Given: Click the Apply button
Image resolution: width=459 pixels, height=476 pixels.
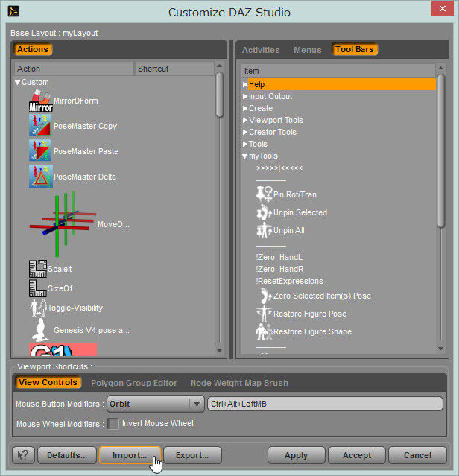Looking at the screenshot, I should click(x=296, y=455).
